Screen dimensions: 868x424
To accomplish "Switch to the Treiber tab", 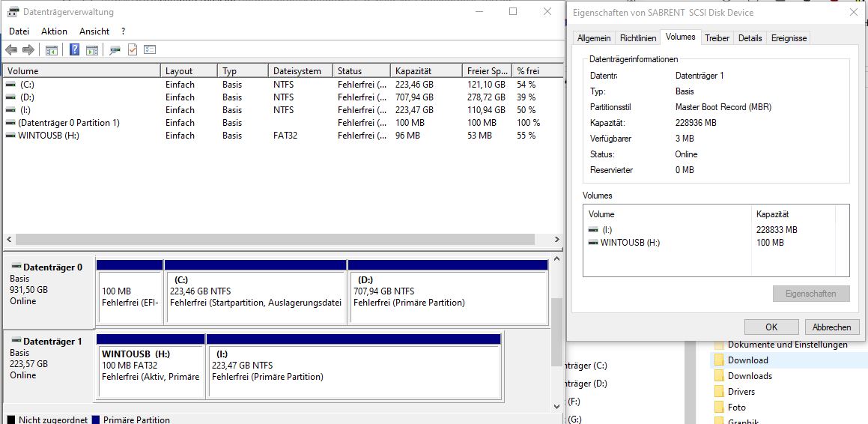I will click(x=717, y=38).
